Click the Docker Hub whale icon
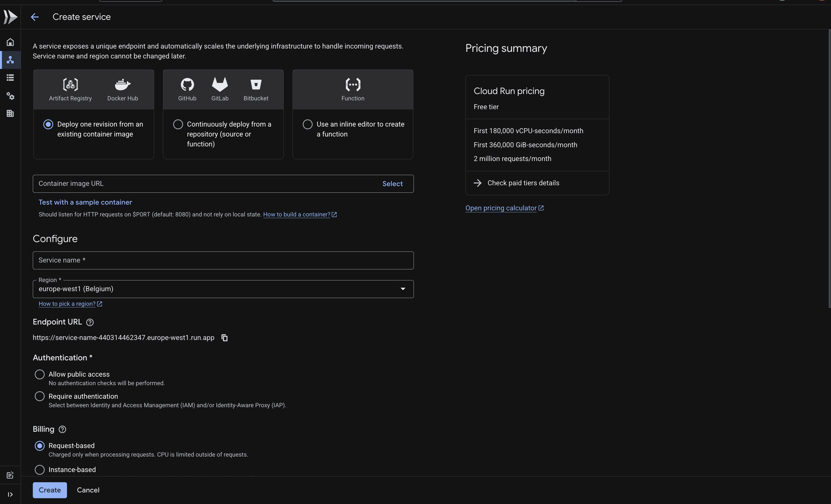Viewport: 831px width, 504px height. (x=123, y=84)
